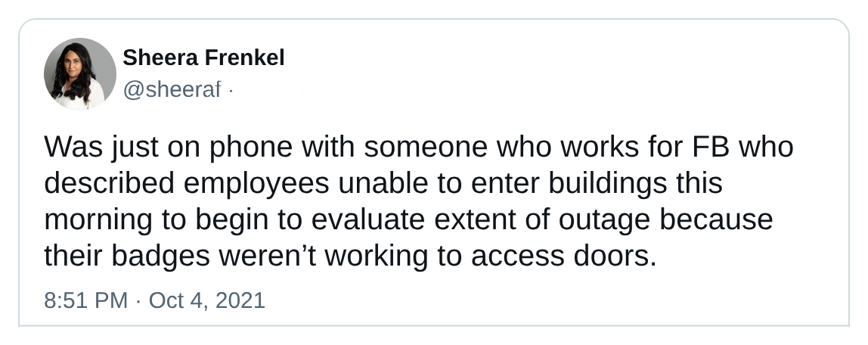Click the line starting "morning to begin"
The width and height of the screenshot is (868, 345).
[408, 220]
